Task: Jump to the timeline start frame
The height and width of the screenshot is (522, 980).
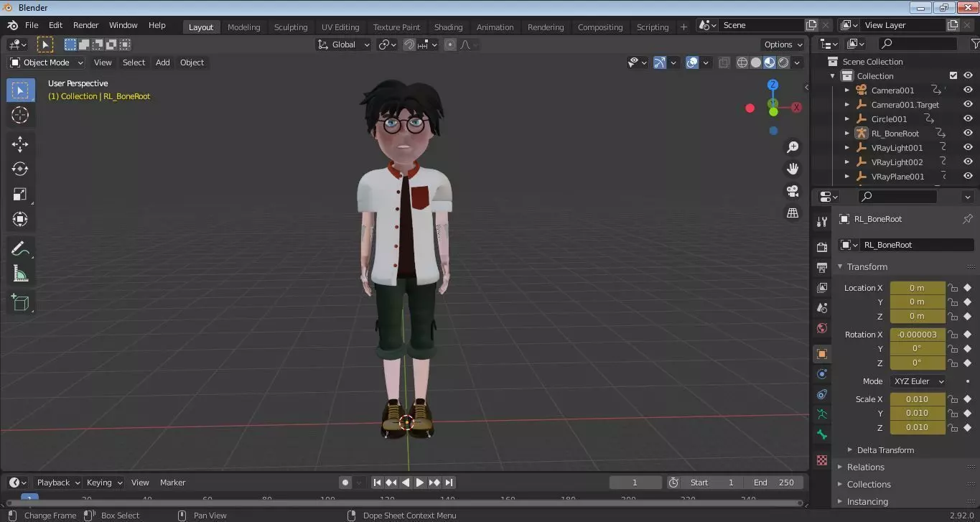Action: pyautogui.click(x=377, y=483)
